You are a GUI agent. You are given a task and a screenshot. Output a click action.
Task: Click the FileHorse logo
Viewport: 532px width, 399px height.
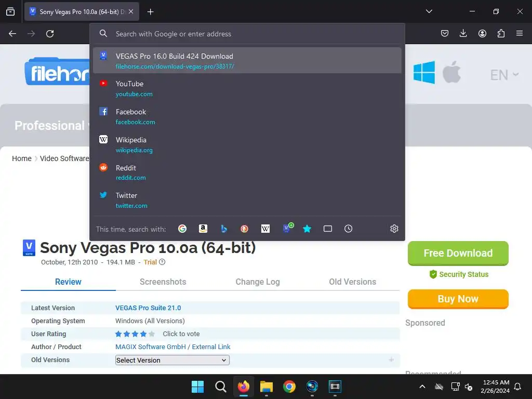pos(57,72)
